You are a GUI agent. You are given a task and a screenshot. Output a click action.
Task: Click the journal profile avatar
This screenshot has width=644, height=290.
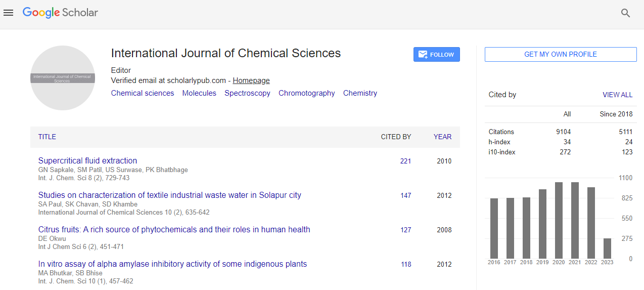coord(63,78)
